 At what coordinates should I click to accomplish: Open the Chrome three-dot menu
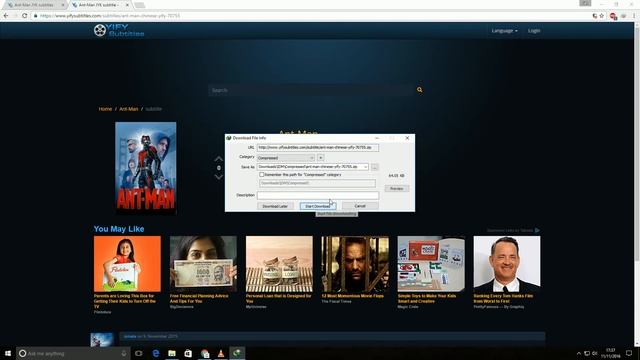[x=634, y=16]
